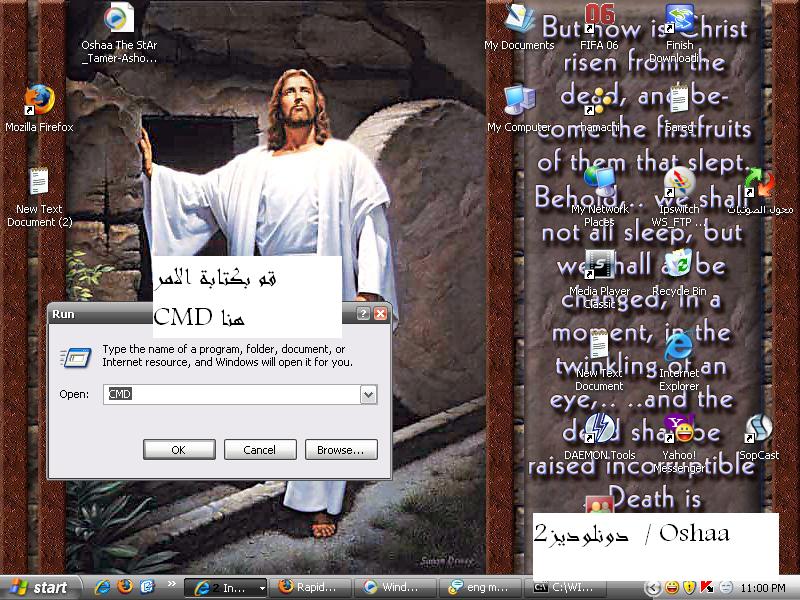Screen dimensions: 800x600
Task: Select the Oshaa The StAr media file icon
Action: pos(119,18)
